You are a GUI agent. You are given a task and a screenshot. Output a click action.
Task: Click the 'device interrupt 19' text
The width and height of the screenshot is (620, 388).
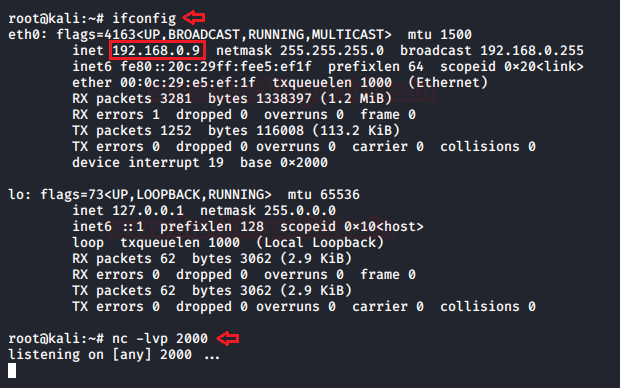(148, 163)
